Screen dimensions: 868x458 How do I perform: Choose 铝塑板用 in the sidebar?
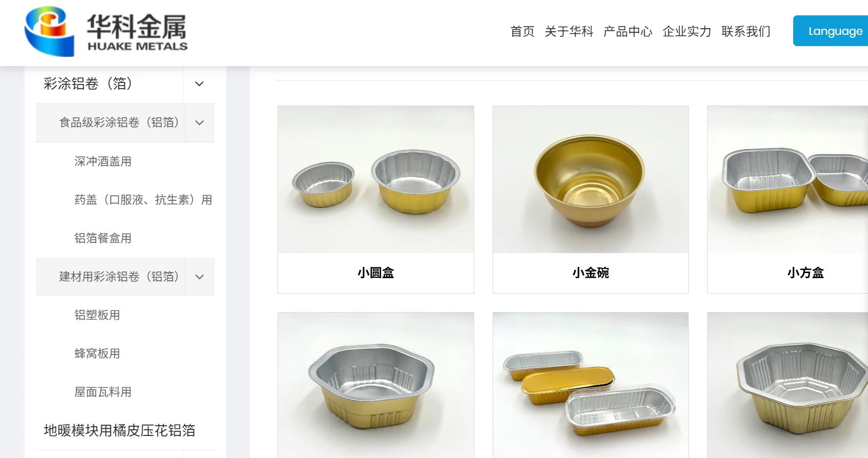(x=97, y=315)
